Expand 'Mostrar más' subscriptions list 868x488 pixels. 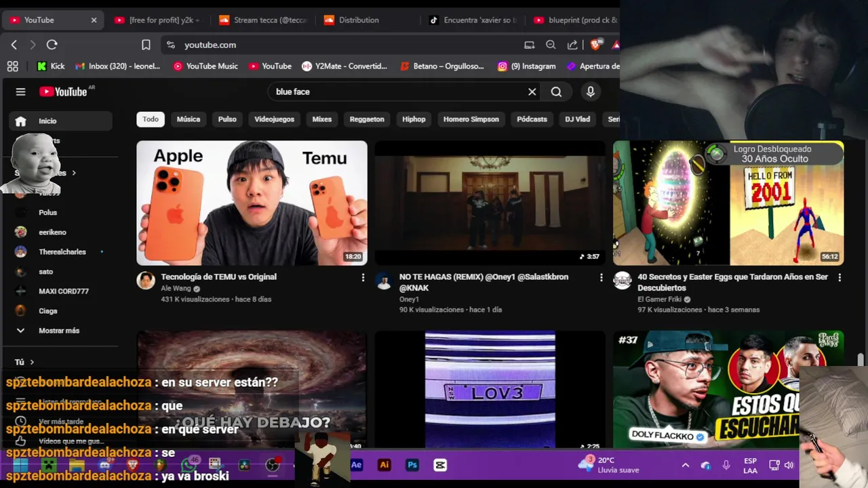[60, 330]
